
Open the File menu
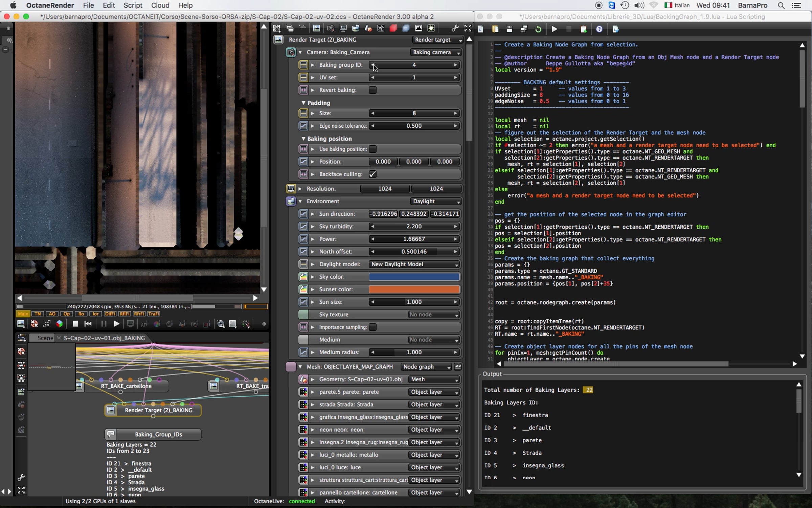[x=88, y=5]
